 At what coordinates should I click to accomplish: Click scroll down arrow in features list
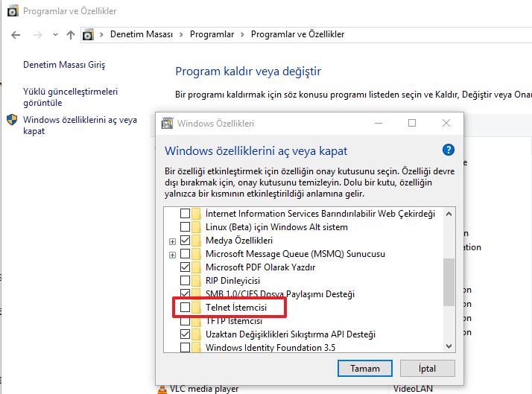tap(449, 346)
